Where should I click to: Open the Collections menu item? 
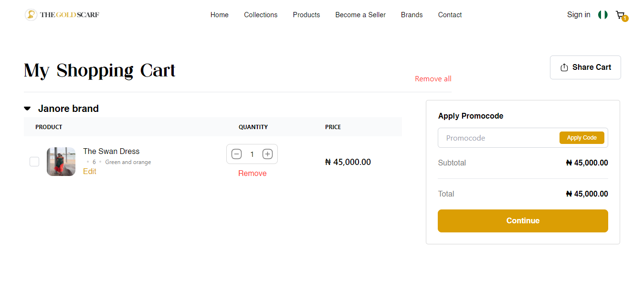[x=261, y=15]
